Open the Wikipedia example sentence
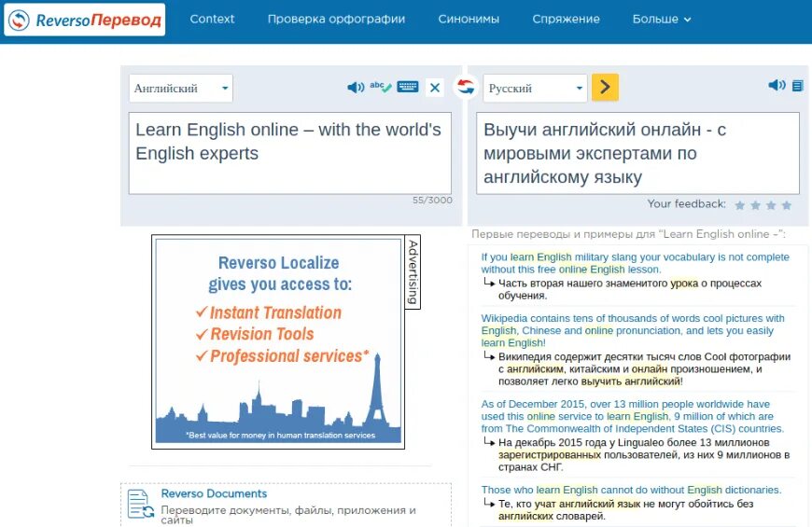Image resolution: width=812 pixels, height=527 pixels. (x=633, y=330)
